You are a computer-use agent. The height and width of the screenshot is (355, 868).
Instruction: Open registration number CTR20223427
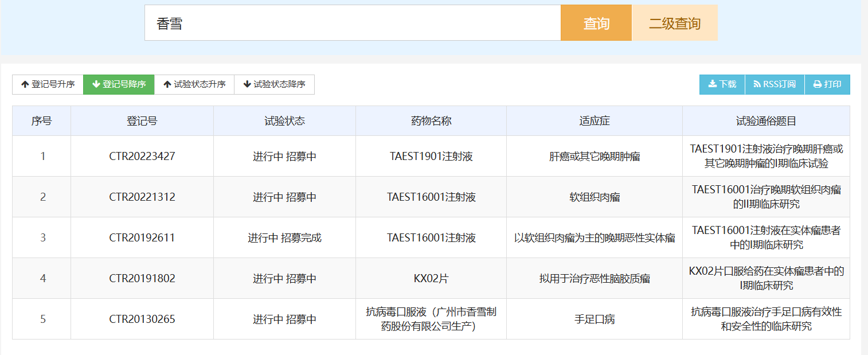(x=142, y=156)
